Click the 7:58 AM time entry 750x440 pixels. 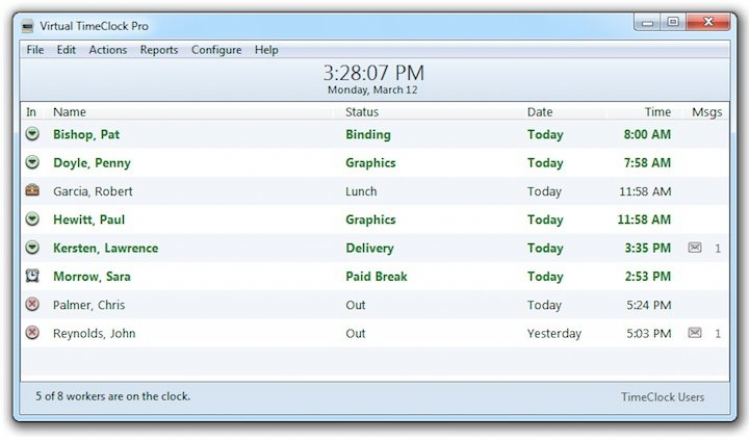[647, 163]
